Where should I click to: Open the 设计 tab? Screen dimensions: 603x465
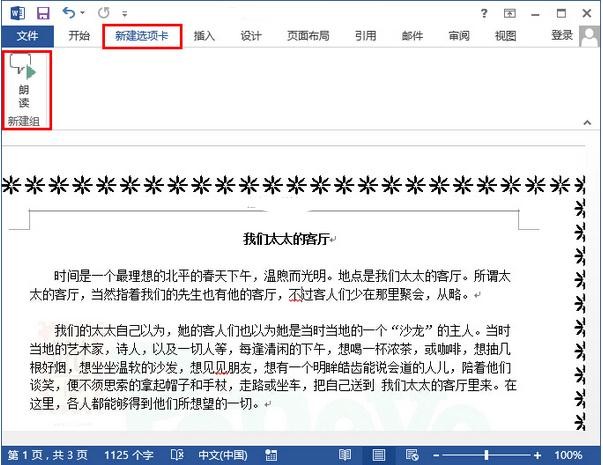pos(251,36)
